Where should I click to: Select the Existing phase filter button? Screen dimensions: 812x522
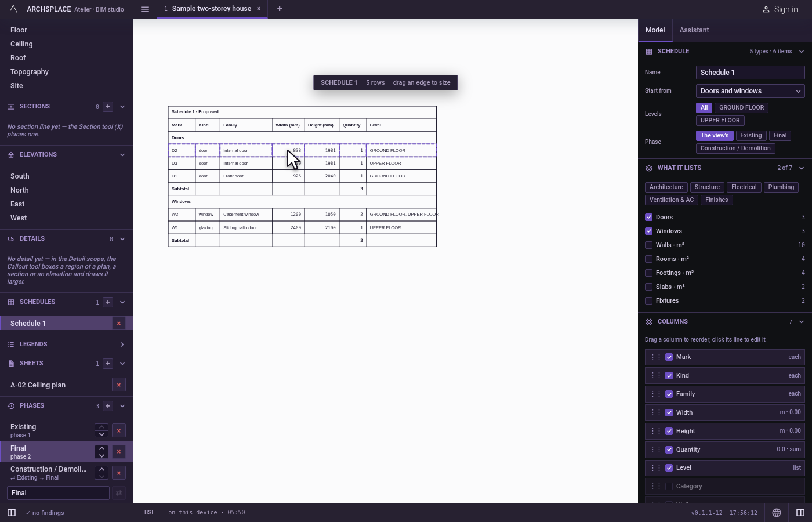751,136
